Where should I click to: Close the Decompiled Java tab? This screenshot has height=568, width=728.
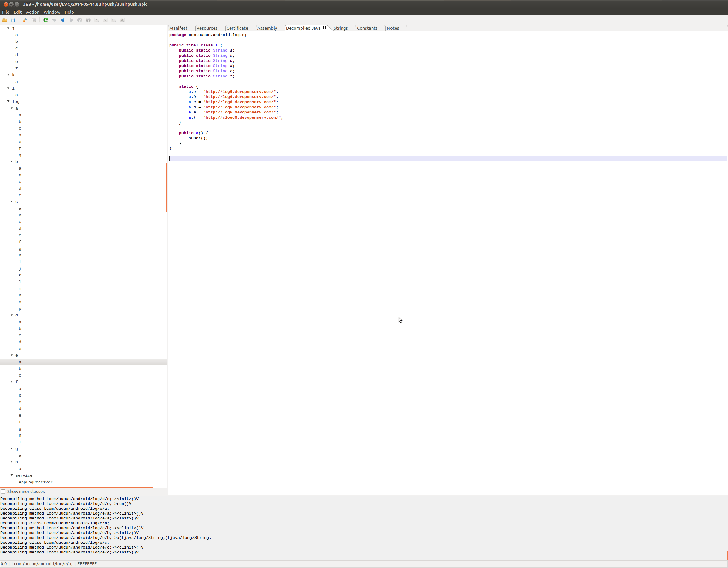tap(325, 28)
